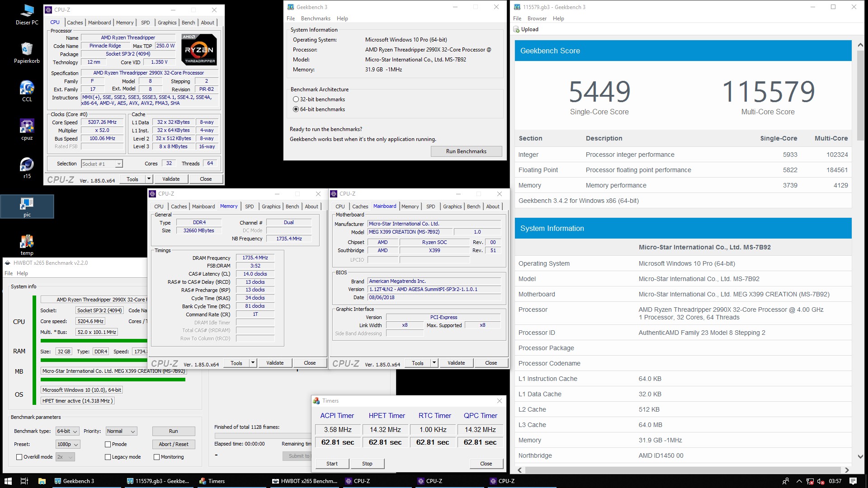The height and width of the screenshot is (488, 868).
Task: Open Socket #1 selection dropdown
Action: point(102,164)
